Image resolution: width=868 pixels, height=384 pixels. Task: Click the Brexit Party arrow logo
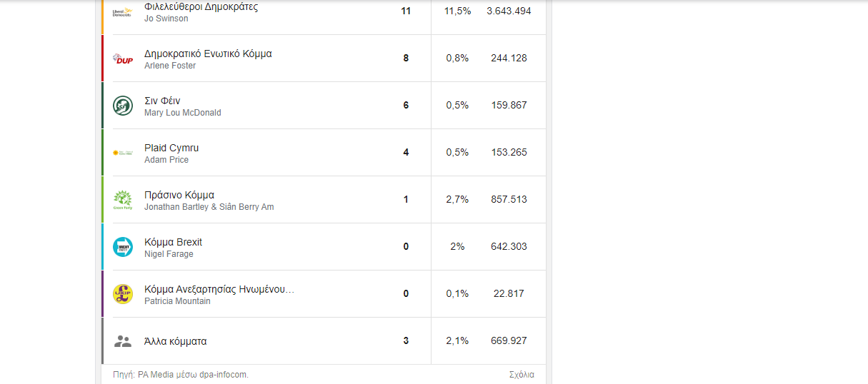123,247
